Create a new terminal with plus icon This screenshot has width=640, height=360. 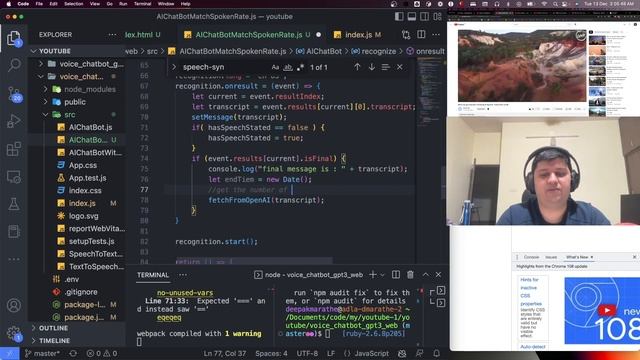(x=372, y=275)
